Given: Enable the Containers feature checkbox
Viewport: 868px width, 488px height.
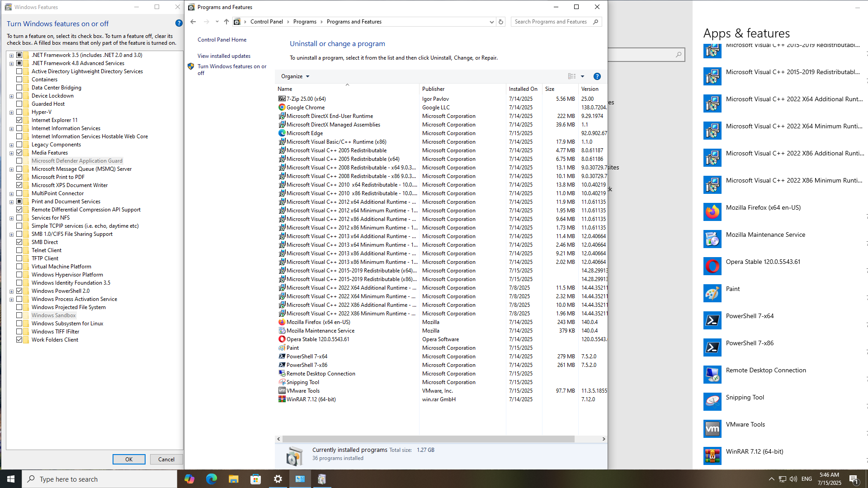Looking at the screenshot, I should pos(19,80).
